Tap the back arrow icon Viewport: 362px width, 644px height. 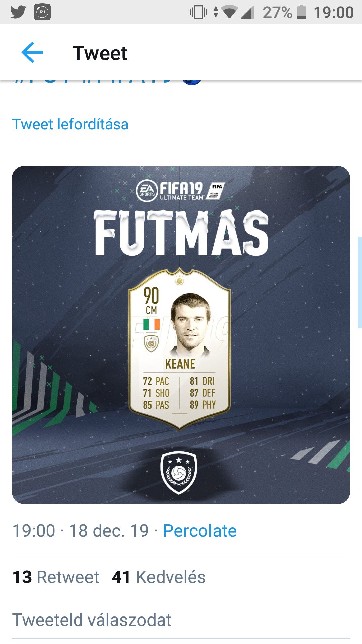[x=32, y=52]
